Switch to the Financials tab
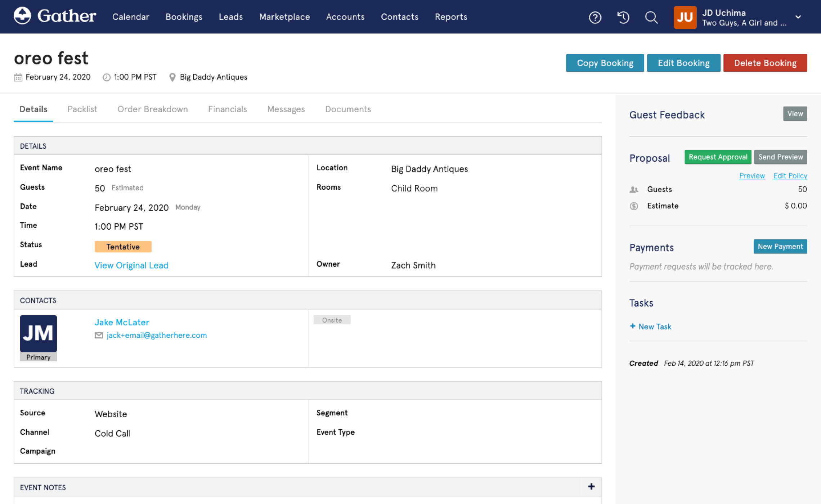The image size is (821, 504). coord(227,109)
